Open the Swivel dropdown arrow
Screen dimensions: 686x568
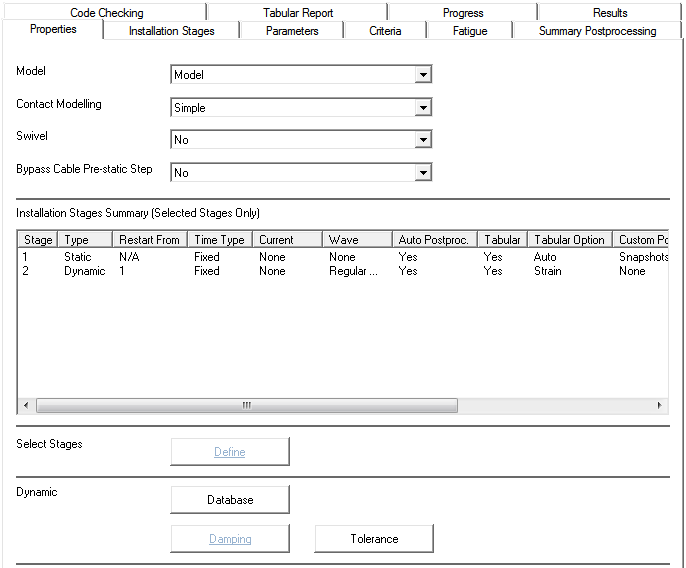point(423,140)
